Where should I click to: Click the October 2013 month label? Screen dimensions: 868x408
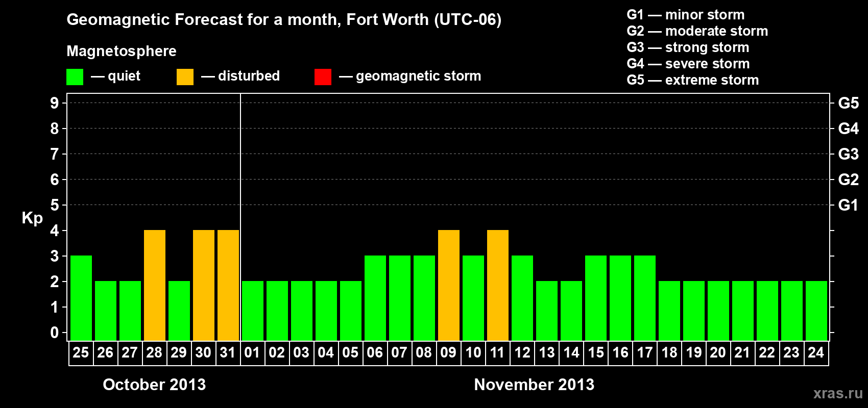click(x=154, y=385)
